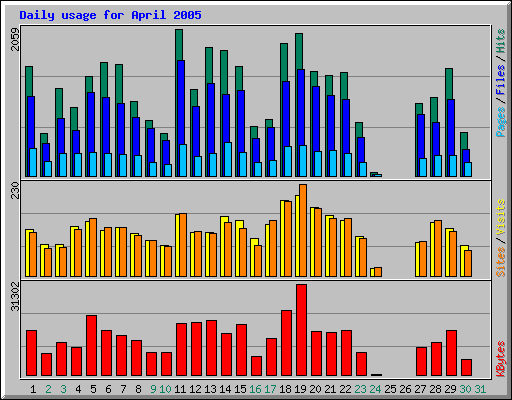Click day 11 on the x-axis
Viewport: 512px width, 400px height.
coord(180,389)
